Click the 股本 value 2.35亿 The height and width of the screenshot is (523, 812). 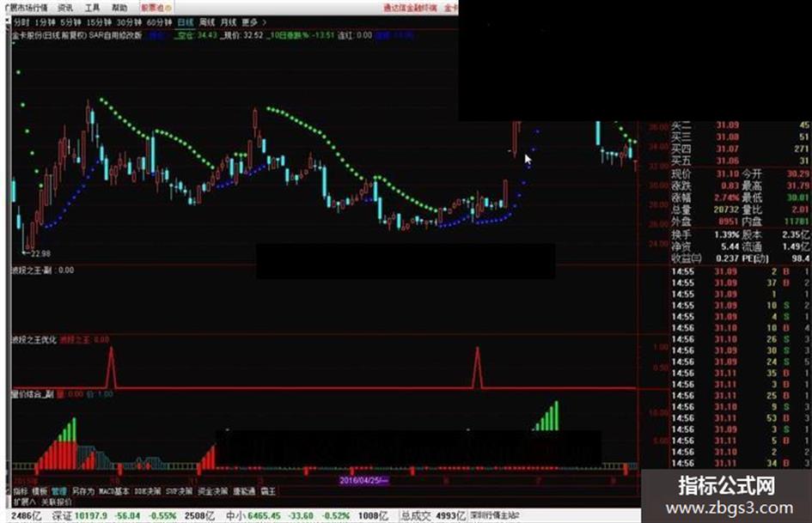(796, 234)
